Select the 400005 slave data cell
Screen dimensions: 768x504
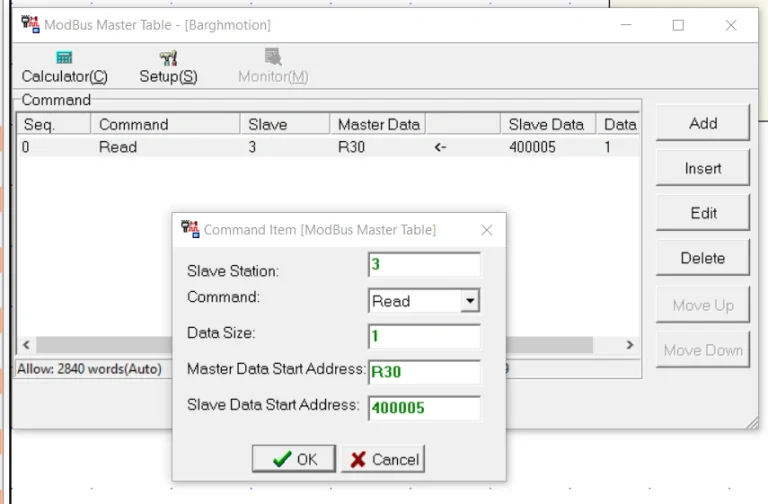click(532, 147)
